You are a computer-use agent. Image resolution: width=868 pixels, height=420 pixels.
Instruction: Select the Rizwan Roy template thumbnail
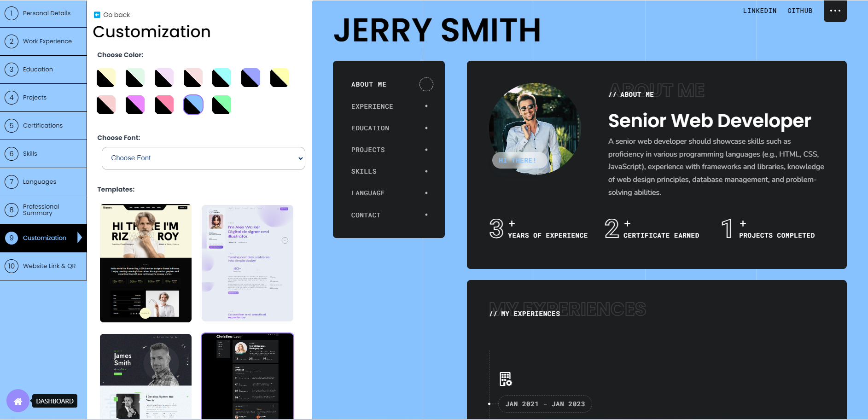(x=146, y=263)
